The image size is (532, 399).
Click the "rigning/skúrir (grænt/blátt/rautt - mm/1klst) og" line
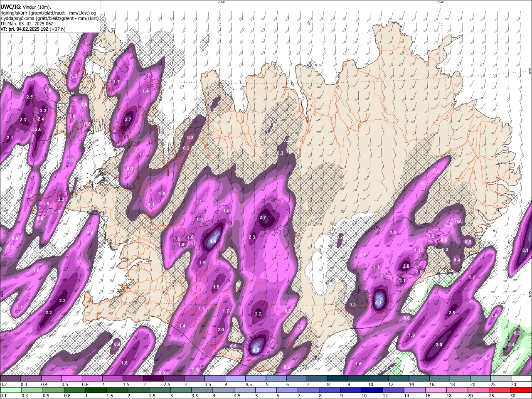tap(48, 12)
